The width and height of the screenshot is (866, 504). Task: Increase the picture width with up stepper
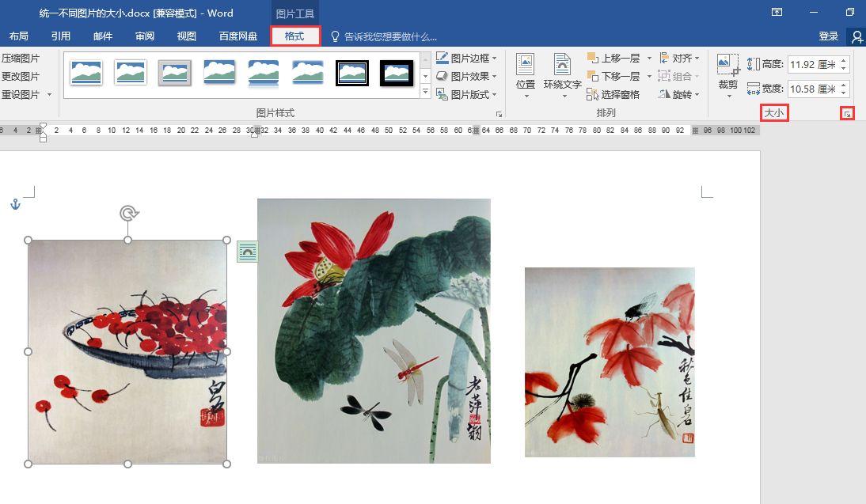pos(843,85)
